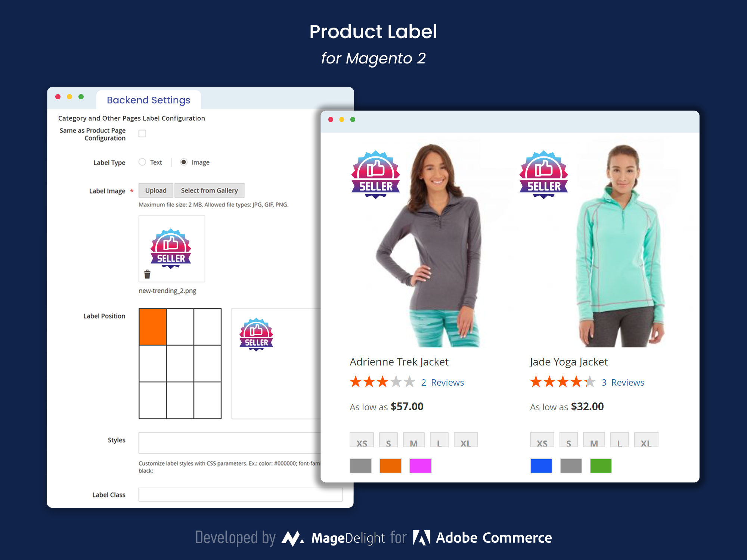747x560 pixels.
Task: Open Jade Yoga Jacket product link
Action: point(568,362)
